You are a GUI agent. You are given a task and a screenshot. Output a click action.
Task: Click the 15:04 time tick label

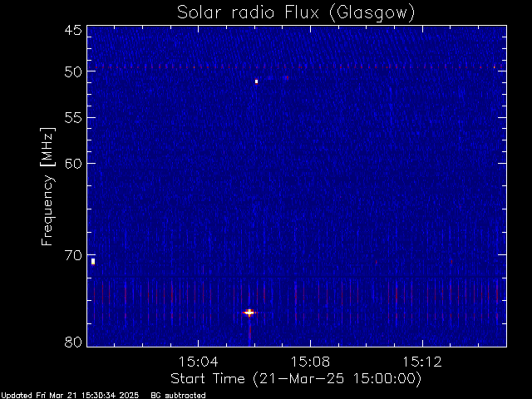(x=198, y=362)
